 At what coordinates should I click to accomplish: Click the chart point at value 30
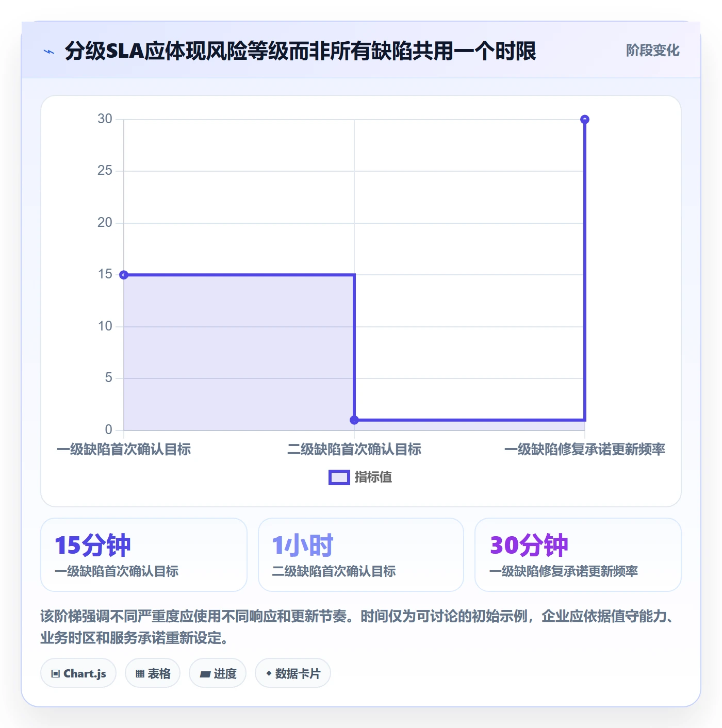coord(585,120)
